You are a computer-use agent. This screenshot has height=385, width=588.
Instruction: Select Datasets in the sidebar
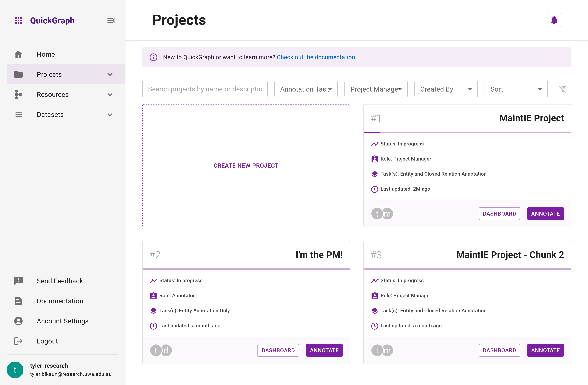pyautogui.click(x=50, y=115)
